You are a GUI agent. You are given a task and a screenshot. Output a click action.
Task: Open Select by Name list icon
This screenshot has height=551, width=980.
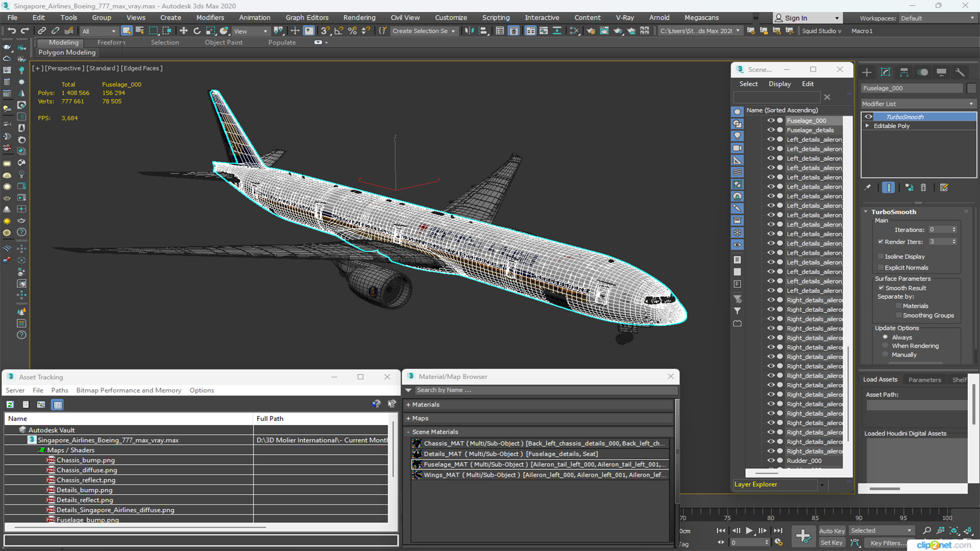[140, 31]
